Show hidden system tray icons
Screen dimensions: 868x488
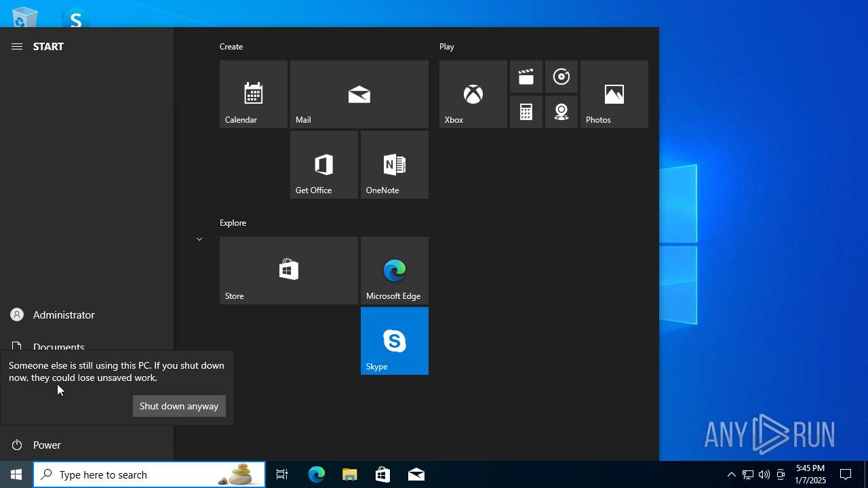point(731,474)
